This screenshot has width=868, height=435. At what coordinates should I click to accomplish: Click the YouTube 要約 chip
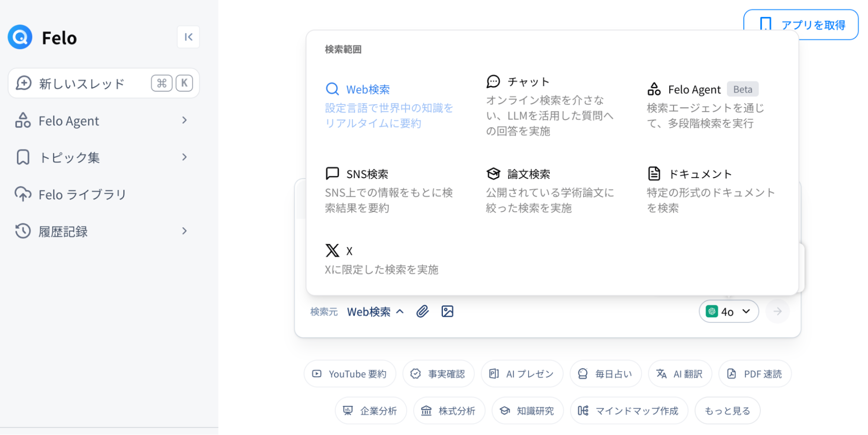pyautogui.click(x=350, y=374)
